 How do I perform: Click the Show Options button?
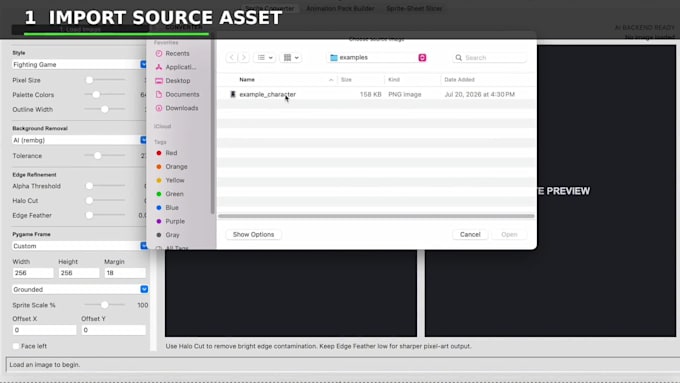pos(253,234)
